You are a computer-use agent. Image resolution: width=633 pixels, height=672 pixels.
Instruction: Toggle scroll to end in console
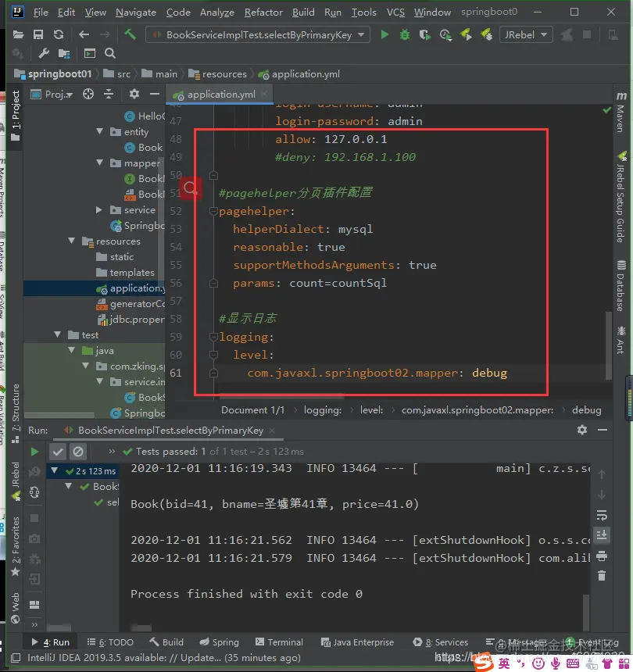[602, 534]
